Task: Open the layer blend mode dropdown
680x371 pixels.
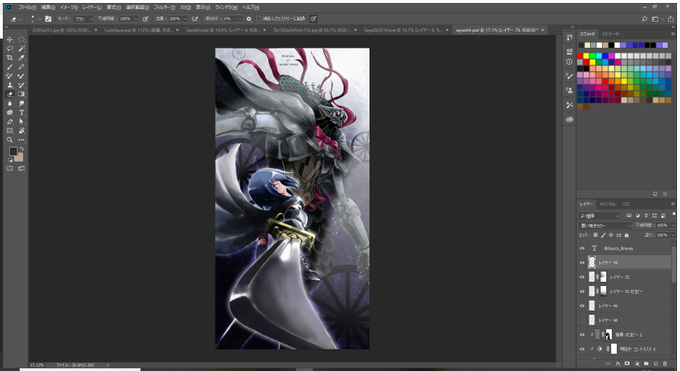Action: coord(605,226)
